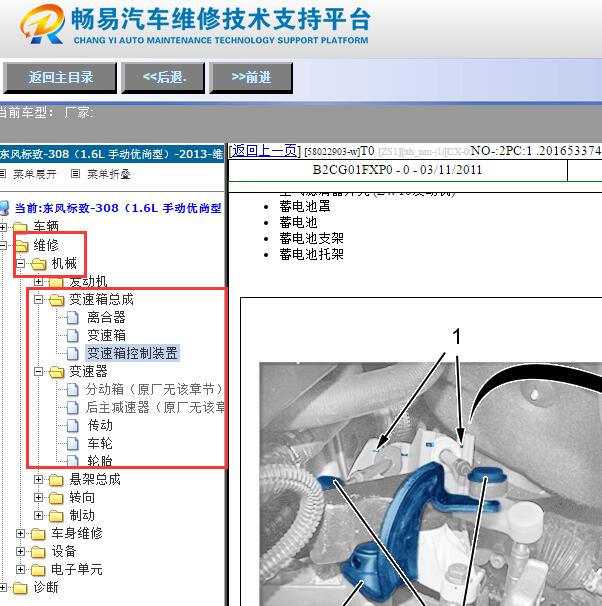Click 菜单展开 to expand all menus
Viewport: 602px width, 606px height.
(x=35, y=174)
